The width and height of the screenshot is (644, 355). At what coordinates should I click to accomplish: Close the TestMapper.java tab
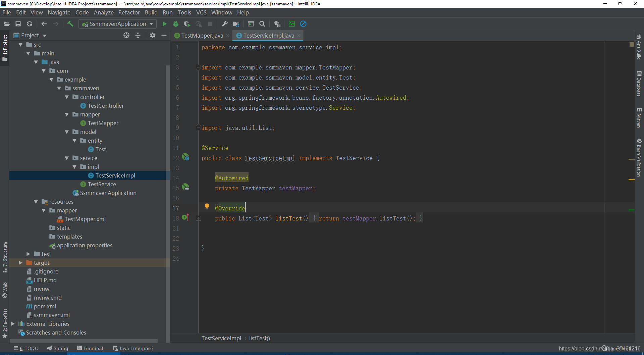[x=228, y=36]
